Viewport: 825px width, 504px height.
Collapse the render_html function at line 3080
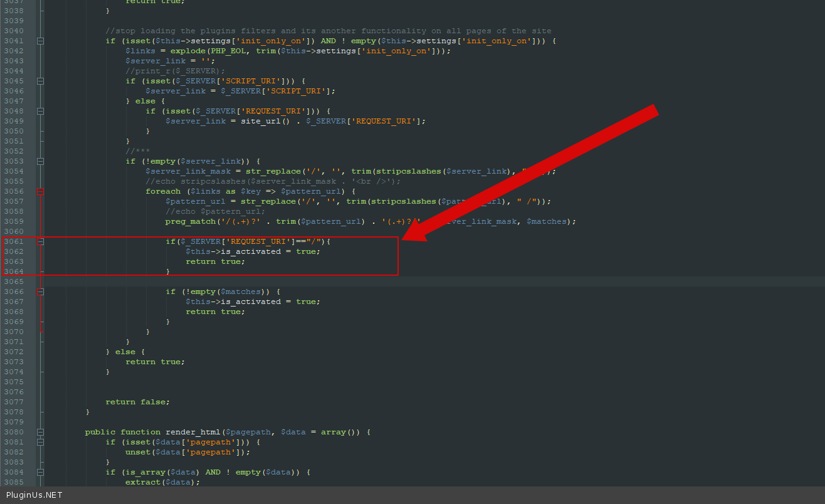(41, 432)
